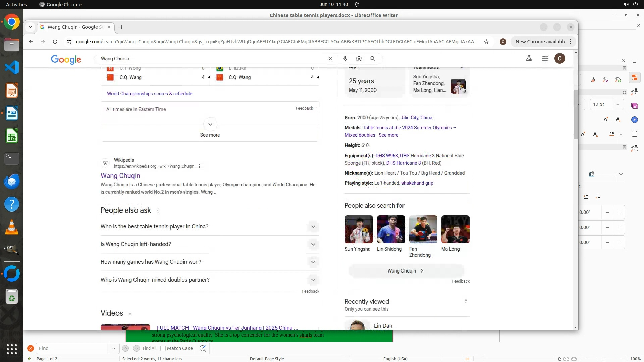Clear the search box text
Image resolution: width=644 pixels, height=362 pixels.
tap(330, 59)
